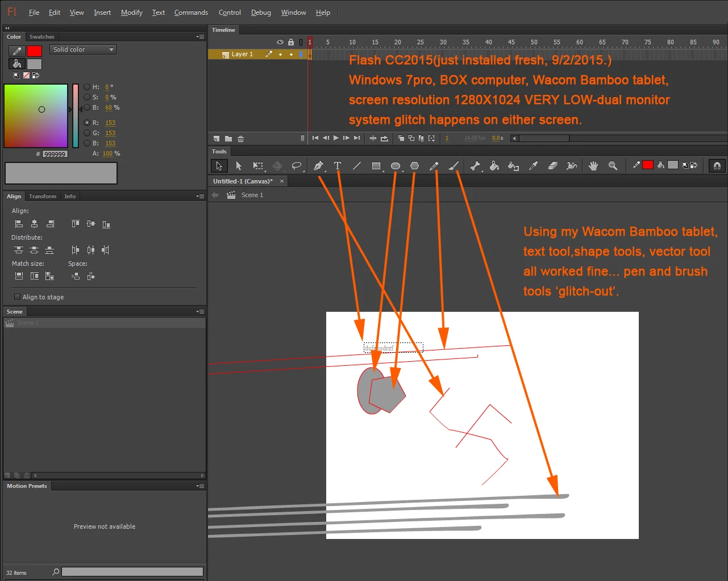Open the Color panel options menu
The height and width of the screenshot is (581, 728).
coord(200,36)
